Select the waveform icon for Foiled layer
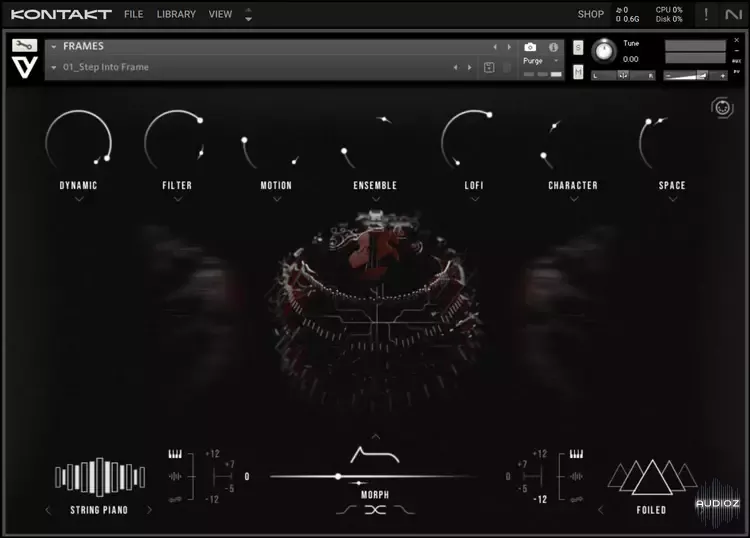Viewport: 750px width, 538px height. tap(576, 476)
